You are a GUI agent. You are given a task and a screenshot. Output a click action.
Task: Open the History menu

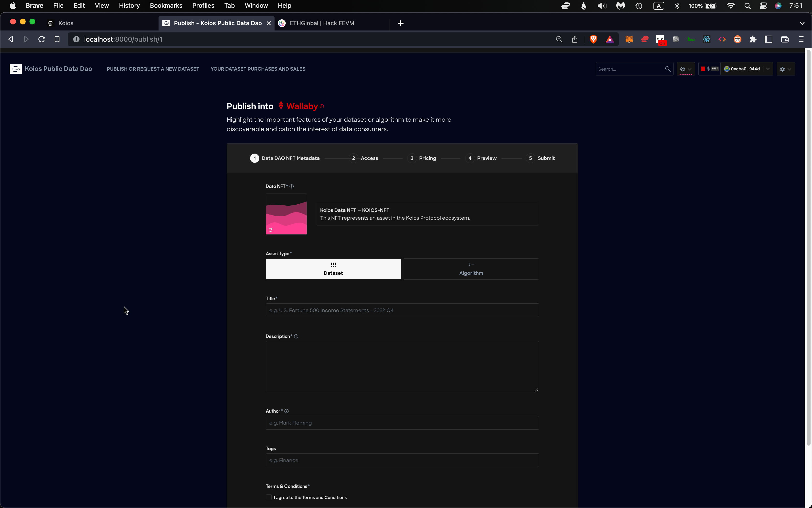tap(129, 6)
